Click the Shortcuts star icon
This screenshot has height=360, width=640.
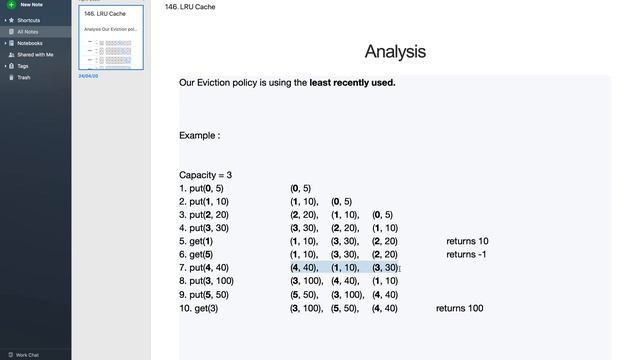[11, 20]
